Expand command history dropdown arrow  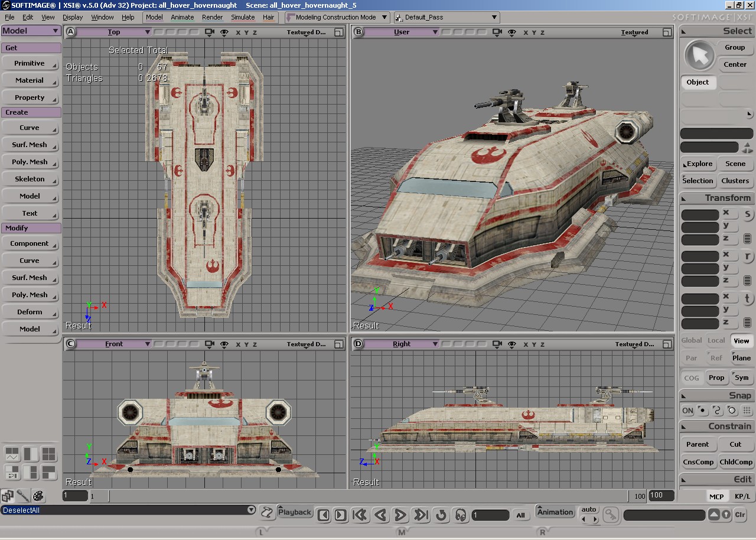tap(252, 510)
